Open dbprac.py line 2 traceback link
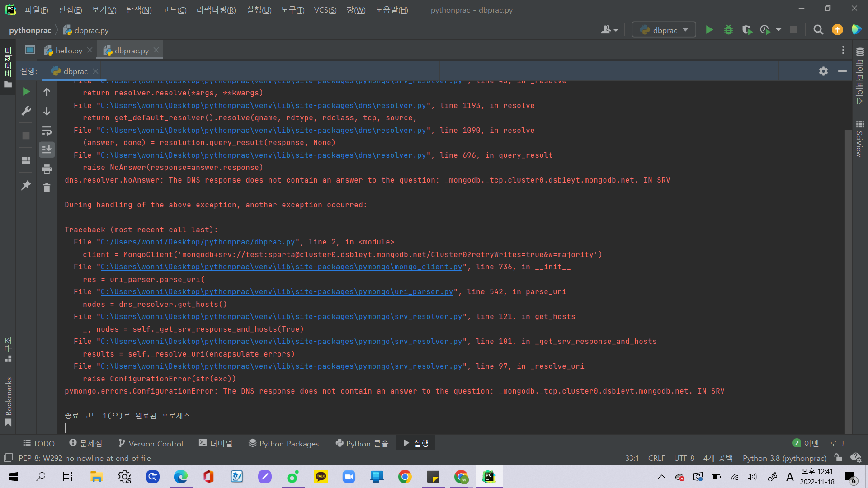Image resolution: width=868 pixels, height=488 pixels. point(198,242)
